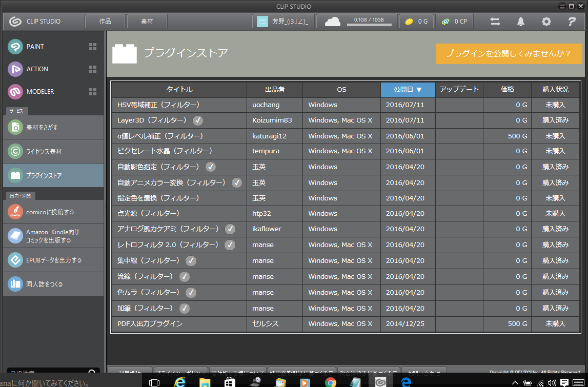Viewport: 588px width, 387px height.
Task: Open the grid menu beside ACTION
Action: tap(93, 69)
